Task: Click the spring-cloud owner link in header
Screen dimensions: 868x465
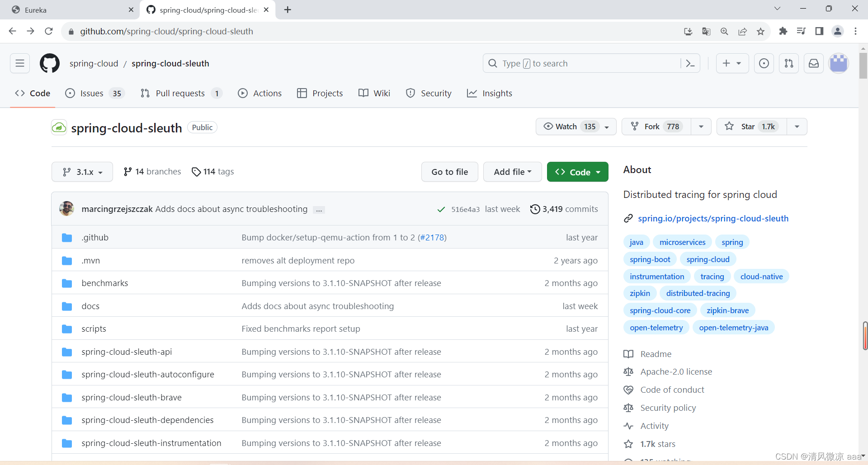Action: (94, 64)
